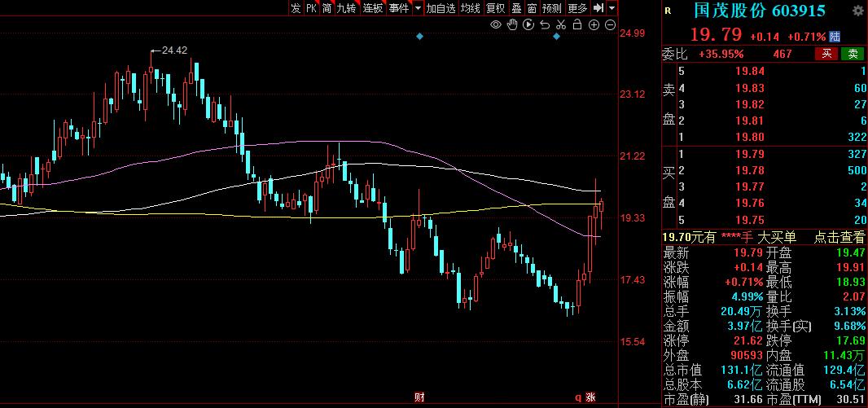Click the playback replay icon
Viewport: 868px width, 408px height.
[x=528, y=25]
